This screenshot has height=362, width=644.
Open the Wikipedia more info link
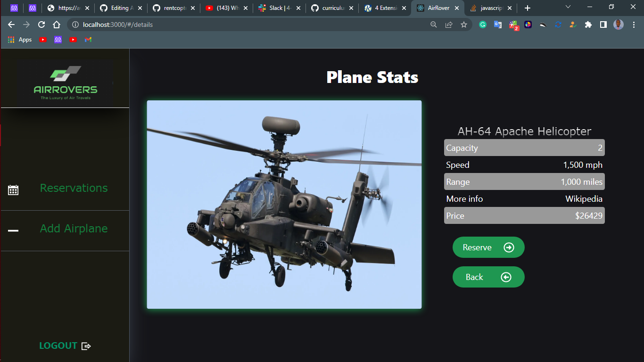[584, 198]
